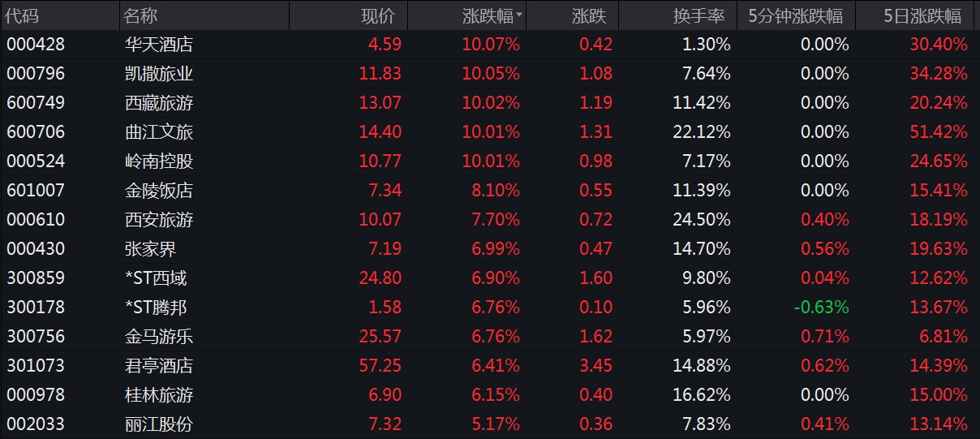Image resolution: width=980 pixels, height=439 pixels.
Task: Select stock code 000610
Action: click(36, 220)
